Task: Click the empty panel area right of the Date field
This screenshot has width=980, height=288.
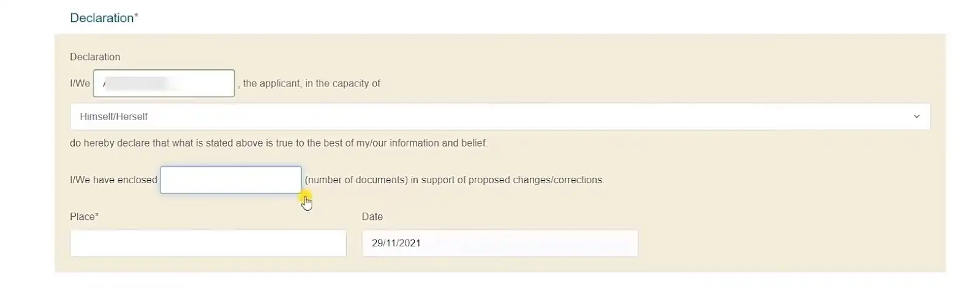Action: [790, 243]
